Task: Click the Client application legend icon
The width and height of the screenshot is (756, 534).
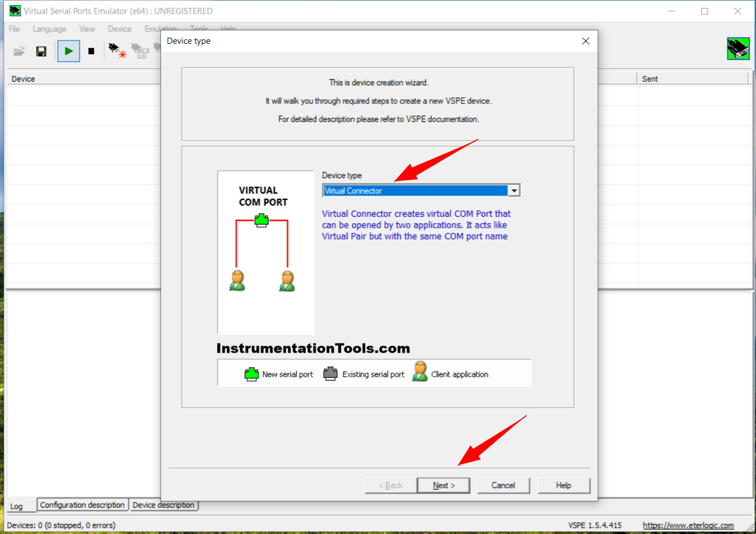Action: pyautogui.click(x=420, y=372)
